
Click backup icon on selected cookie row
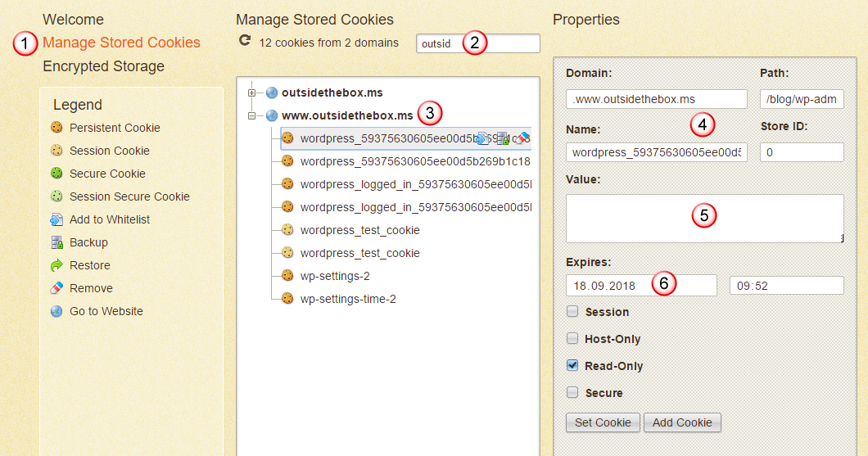pyautogui.click(x=504, y=138)
